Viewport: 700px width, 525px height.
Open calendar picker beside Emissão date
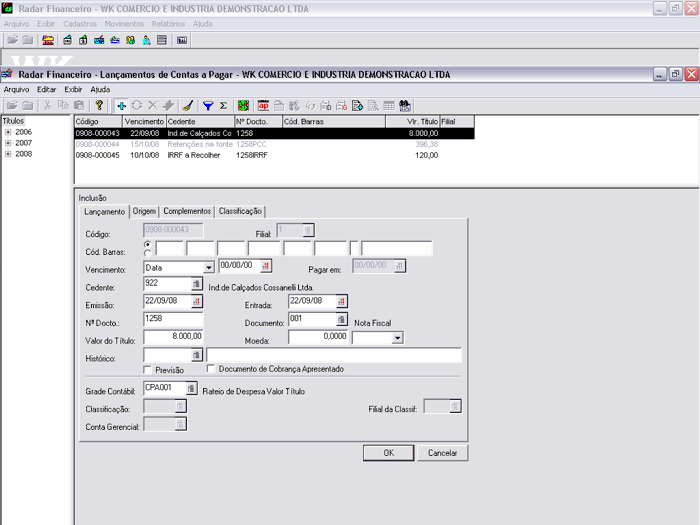pos(197,302)
